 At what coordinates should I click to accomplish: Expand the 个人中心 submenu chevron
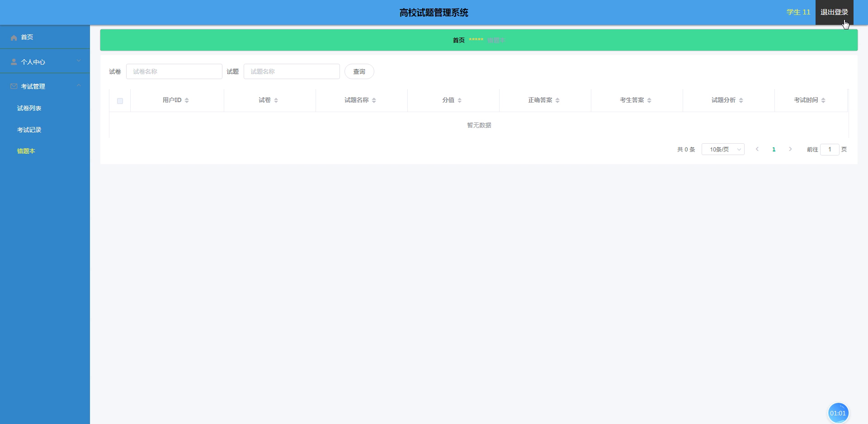coord(79,61)
